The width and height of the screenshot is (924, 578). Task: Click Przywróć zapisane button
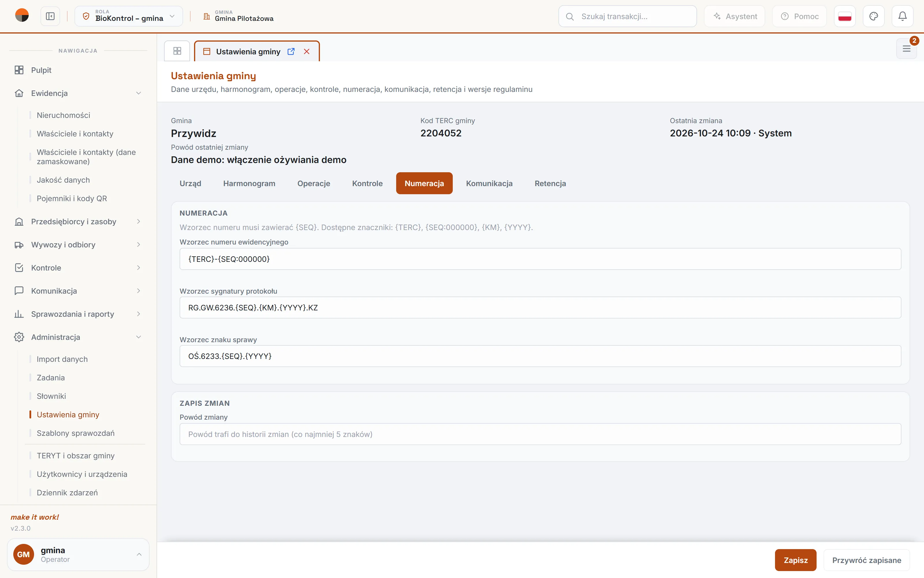pos(866,560)
